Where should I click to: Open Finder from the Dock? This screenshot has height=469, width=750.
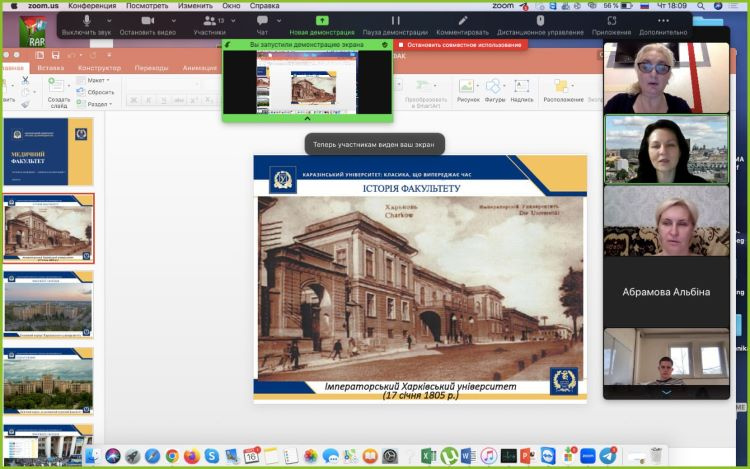click(92, 456)
